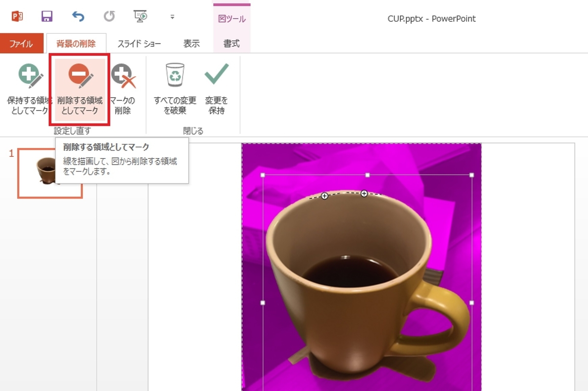Viewport: 588px width, 391px height.
Task: Keep changes with 変更を保持 checkmark
Action: click(x=217, y=90)
